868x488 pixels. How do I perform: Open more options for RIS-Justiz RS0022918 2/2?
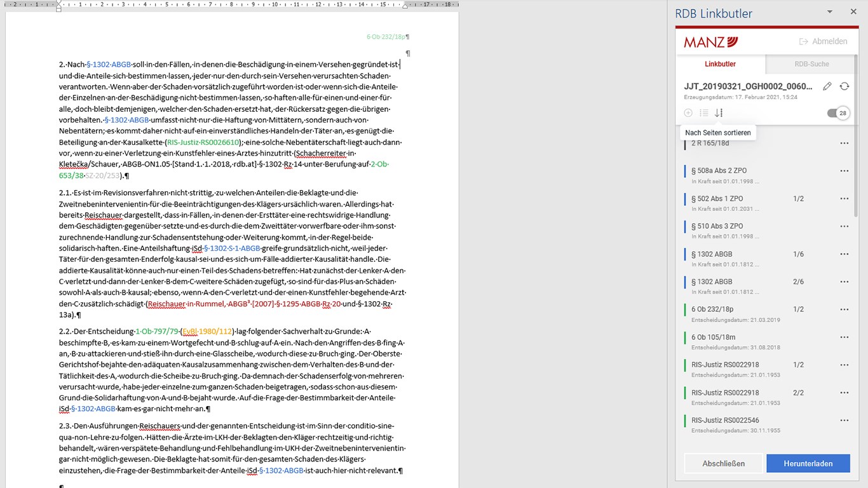[x=844, y=393]
